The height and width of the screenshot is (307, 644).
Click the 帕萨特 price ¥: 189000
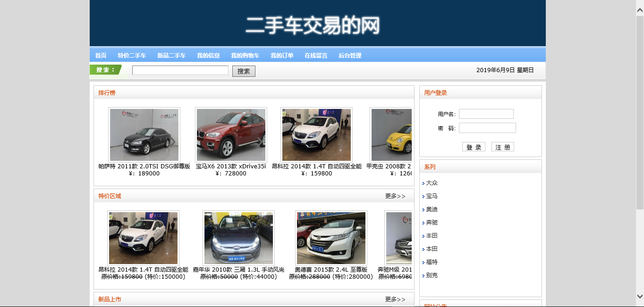[x=144, y=174]
